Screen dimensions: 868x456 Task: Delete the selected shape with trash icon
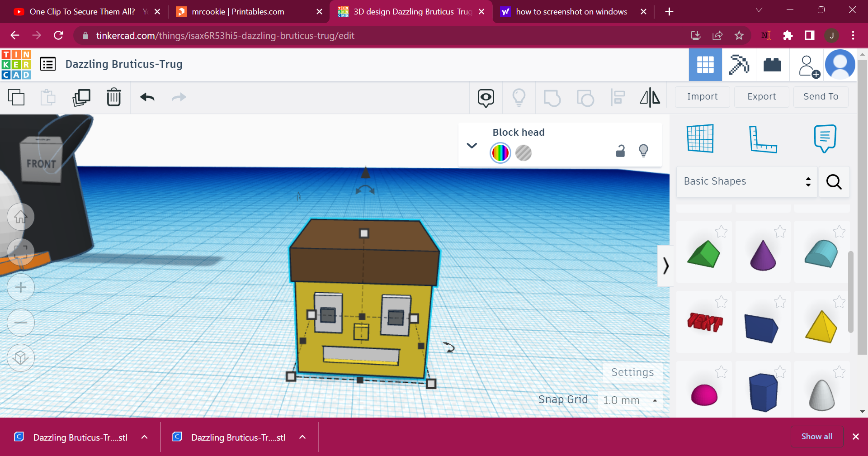point(114,97)
